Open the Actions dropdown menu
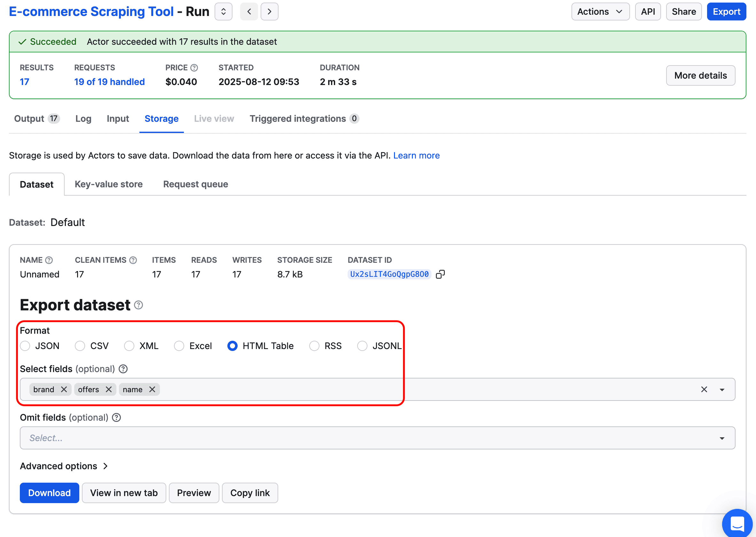This screenshot has height=537, width=756. [x=600, y=12]
